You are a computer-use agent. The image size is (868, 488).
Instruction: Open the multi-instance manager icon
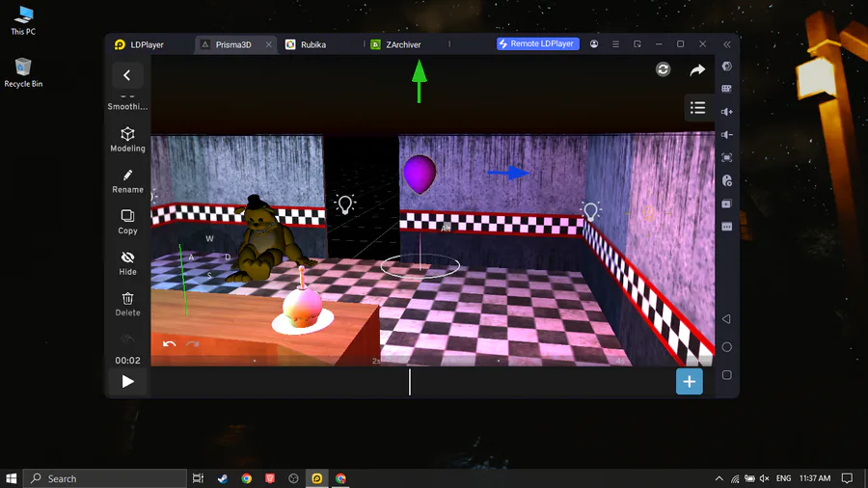(x=727, y=203)
